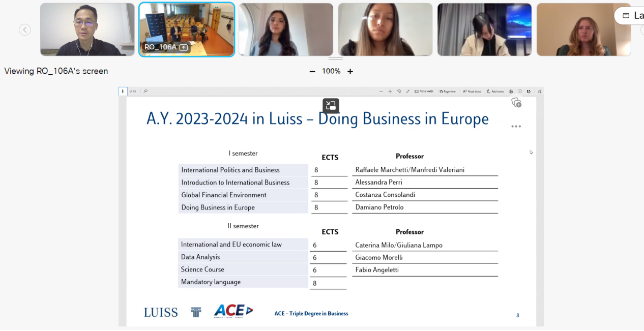Open the three-dots more options menu

click(516, 127)
